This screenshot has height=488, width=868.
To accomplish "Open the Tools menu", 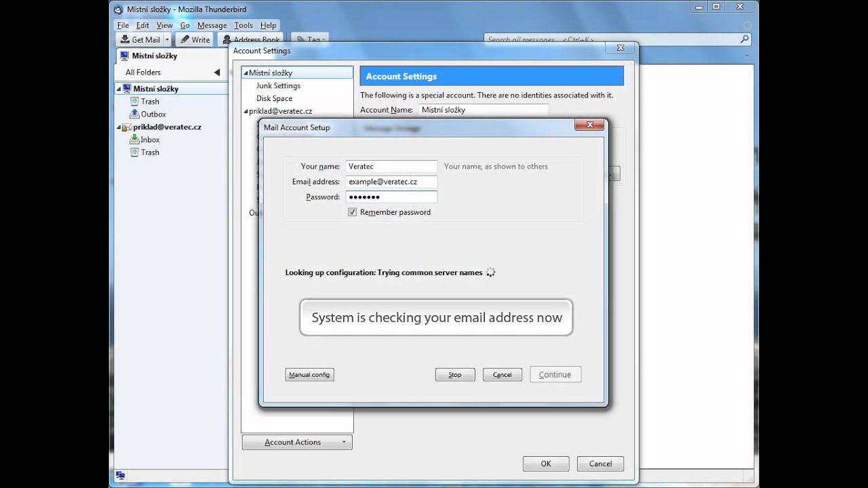I will pos(243,25).
